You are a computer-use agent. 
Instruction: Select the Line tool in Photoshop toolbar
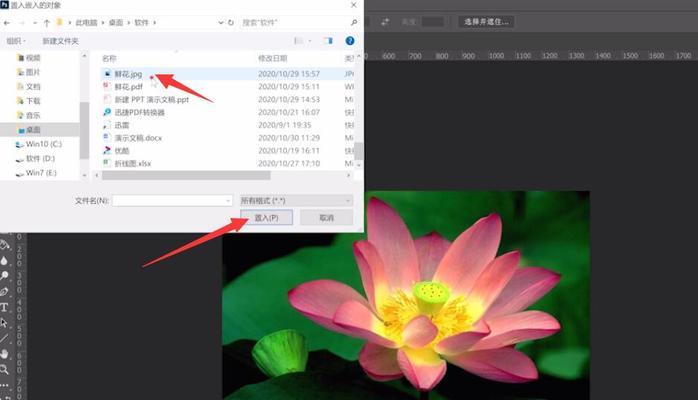[4, 339]
